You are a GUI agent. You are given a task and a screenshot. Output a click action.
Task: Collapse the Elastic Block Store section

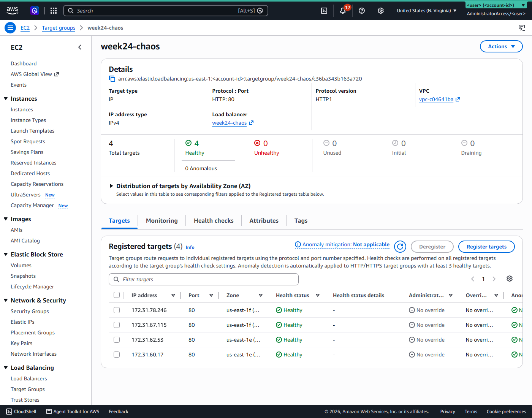point(6,254)
